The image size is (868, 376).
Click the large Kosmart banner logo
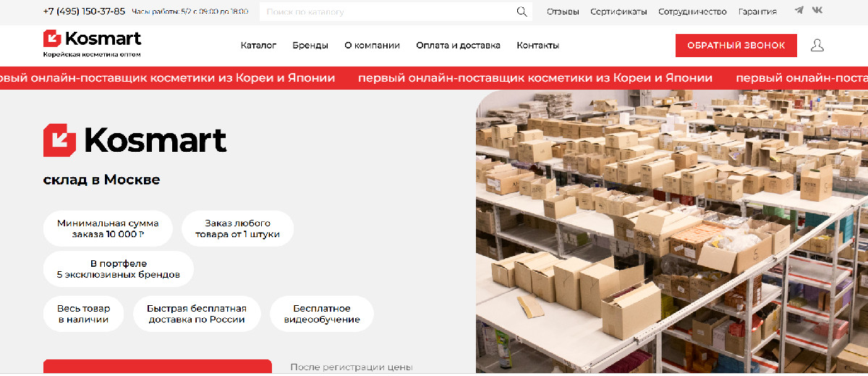coord(135,140)
